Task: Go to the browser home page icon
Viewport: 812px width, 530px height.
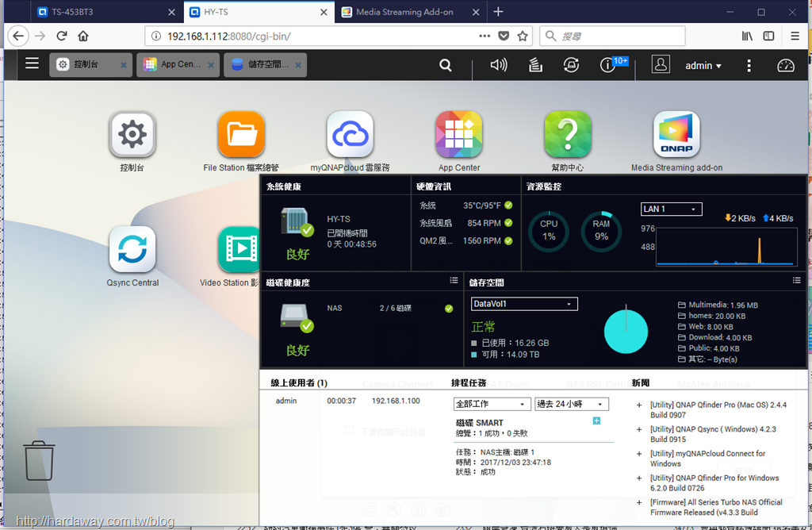Action: [82, 36]
